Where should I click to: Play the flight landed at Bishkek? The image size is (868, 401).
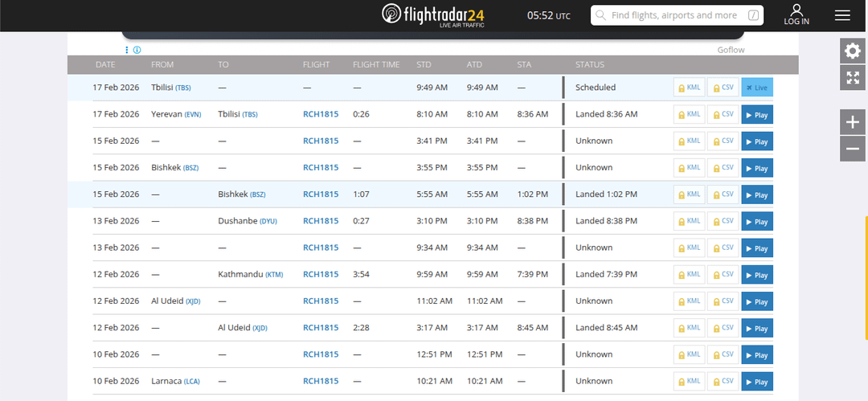[x=756, y=194]
